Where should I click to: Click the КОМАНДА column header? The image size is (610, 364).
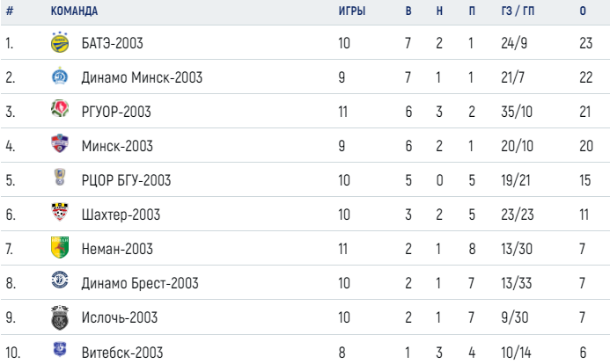(x=74, y=11)
